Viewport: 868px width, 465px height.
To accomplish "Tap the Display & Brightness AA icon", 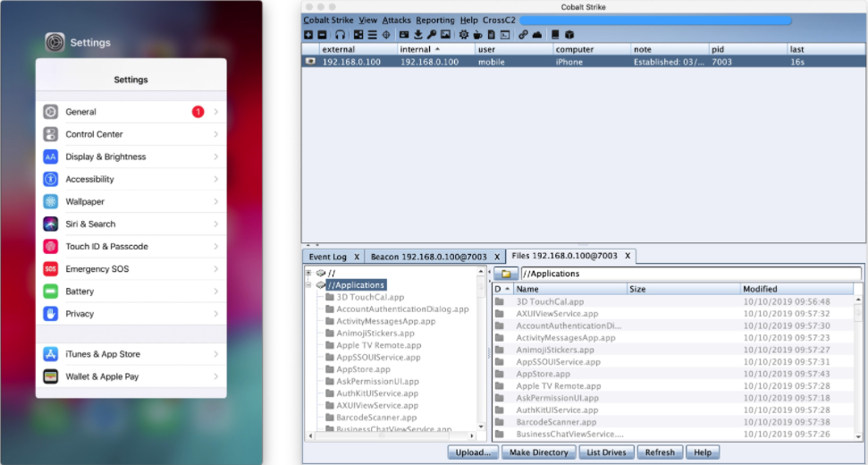I will coord(50,156).
